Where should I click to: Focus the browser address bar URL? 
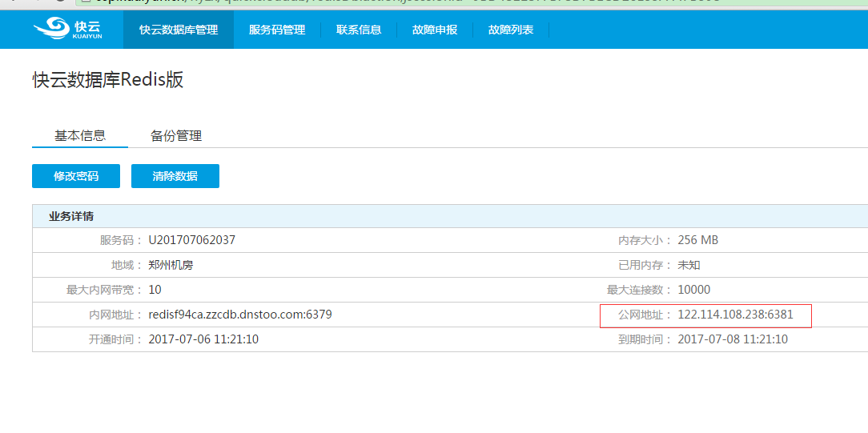point(400,1)
